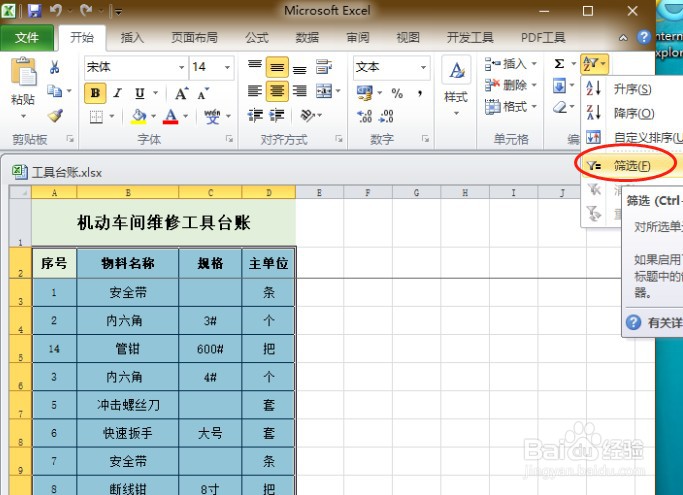
Task: Switch to 插入 ribbon tab
Action: pos(132,38)
